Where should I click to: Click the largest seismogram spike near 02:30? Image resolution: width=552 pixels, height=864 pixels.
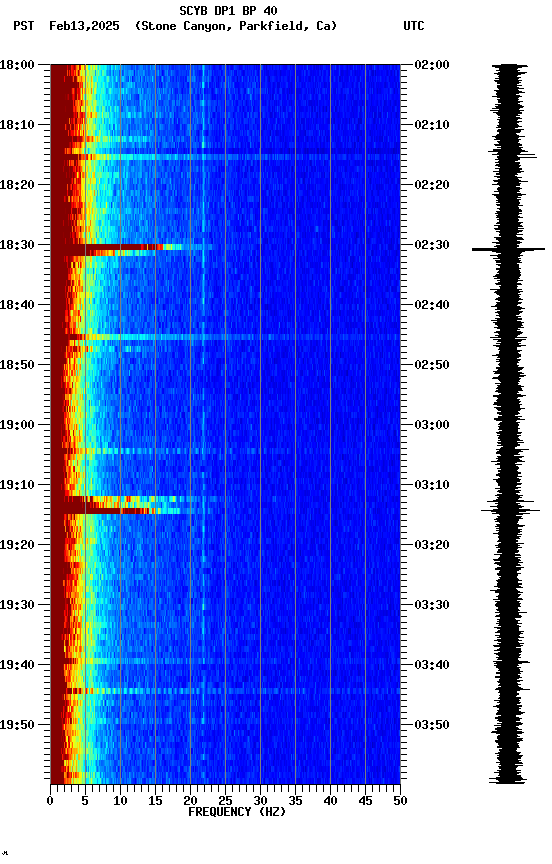tap(508, 250)
